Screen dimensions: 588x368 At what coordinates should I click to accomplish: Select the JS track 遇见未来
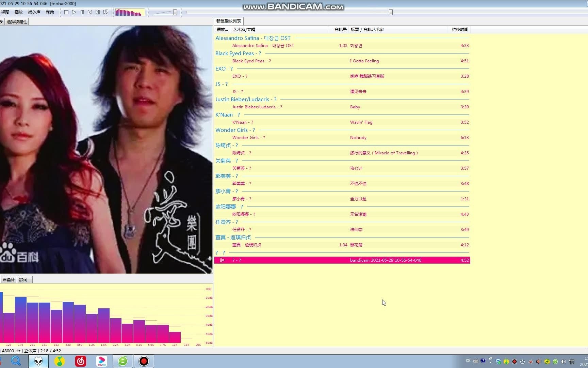coord(342,92)
